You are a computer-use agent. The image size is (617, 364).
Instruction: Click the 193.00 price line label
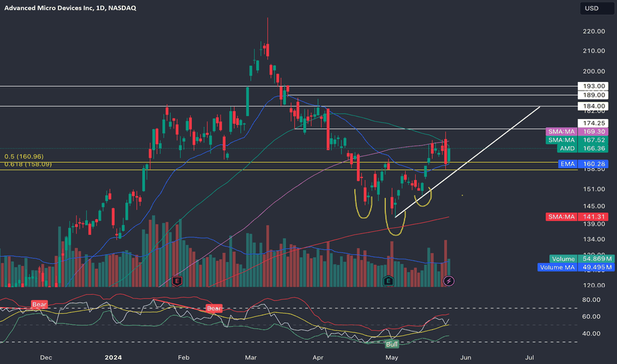pos(593,86)
